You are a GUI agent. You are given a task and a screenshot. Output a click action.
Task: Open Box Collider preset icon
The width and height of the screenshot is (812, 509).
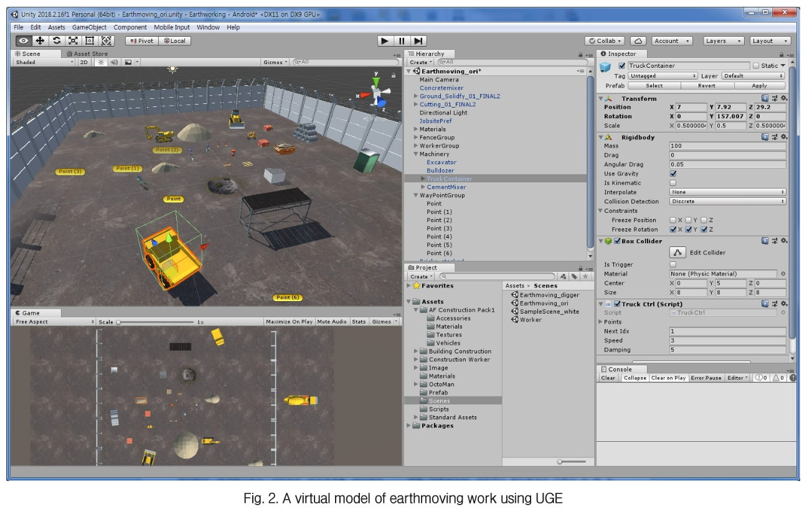click(775, 241)
